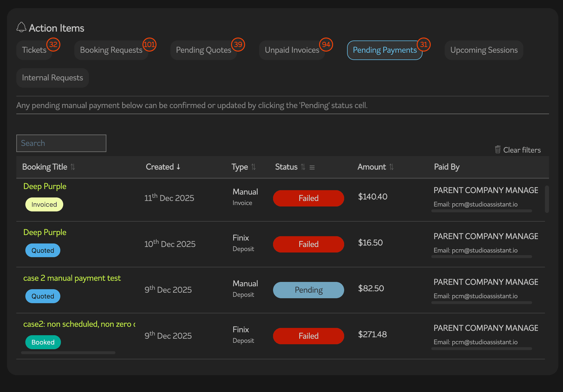Screen dimensions: 563x392
Task: Click the table vertical scrollbar
Action: [547, 199]
